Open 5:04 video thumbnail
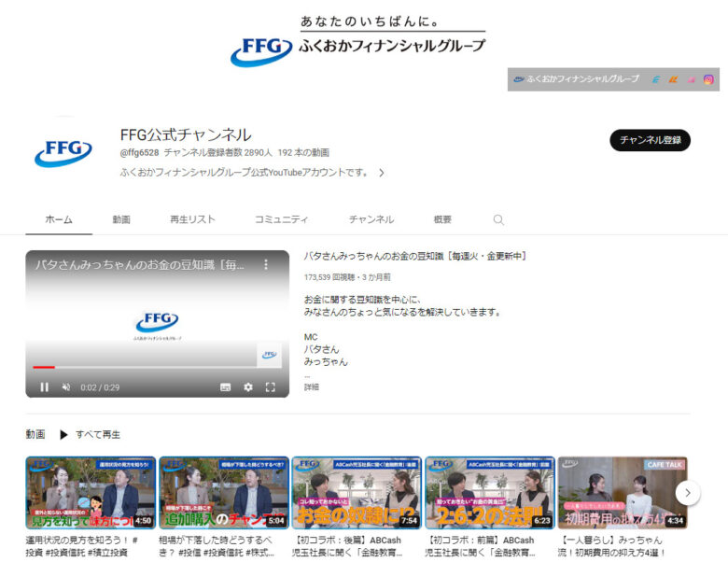Viewport: 728px width, 562px height. point(224,493)
